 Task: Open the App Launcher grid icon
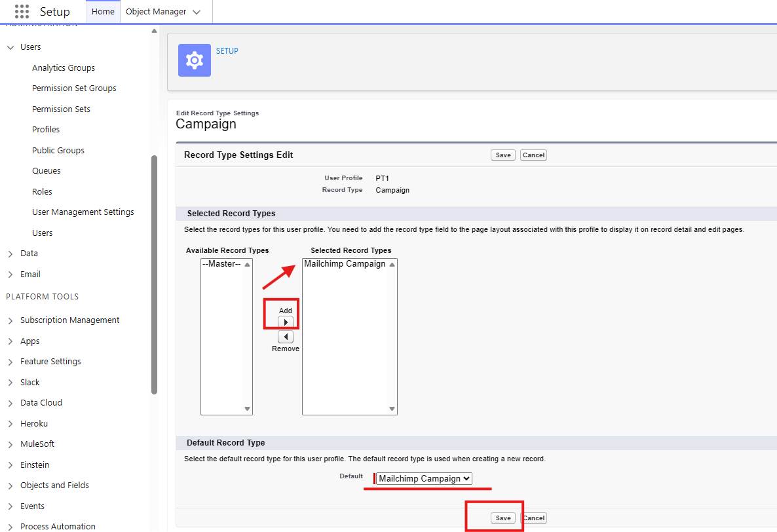coord(22,11)
